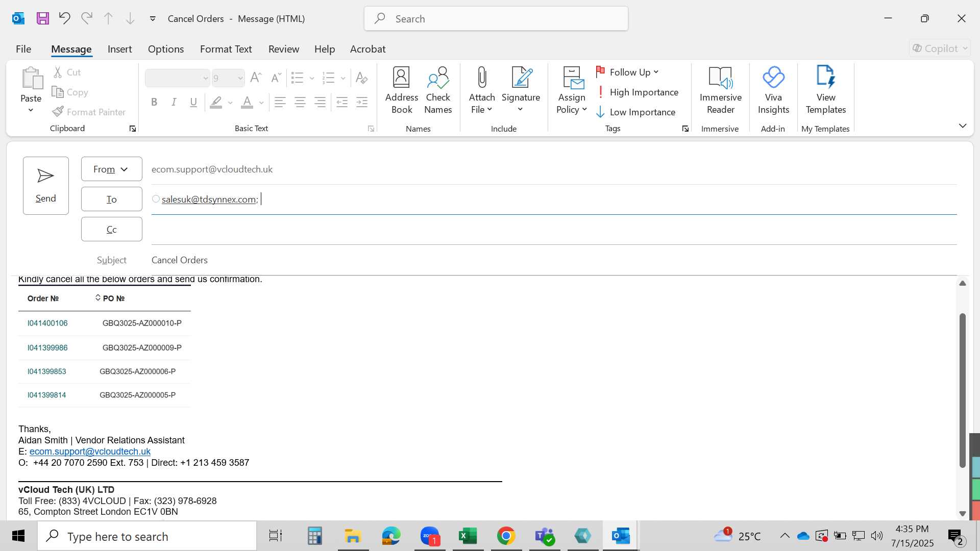
Task: Apply font color swatch
Action: 247,102
